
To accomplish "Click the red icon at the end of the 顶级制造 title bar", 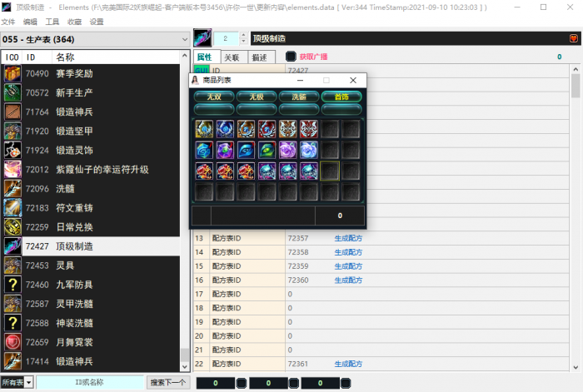I will point(573,38).
